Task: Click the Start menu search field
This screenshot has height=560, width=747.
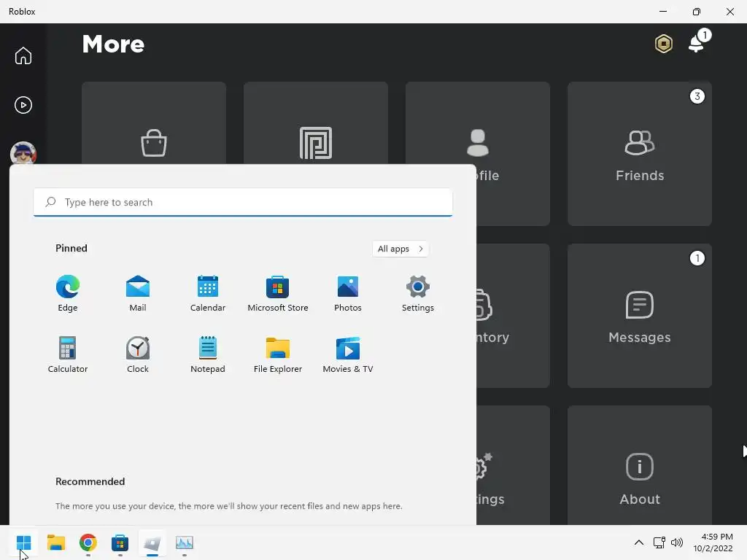Action: 243,203
